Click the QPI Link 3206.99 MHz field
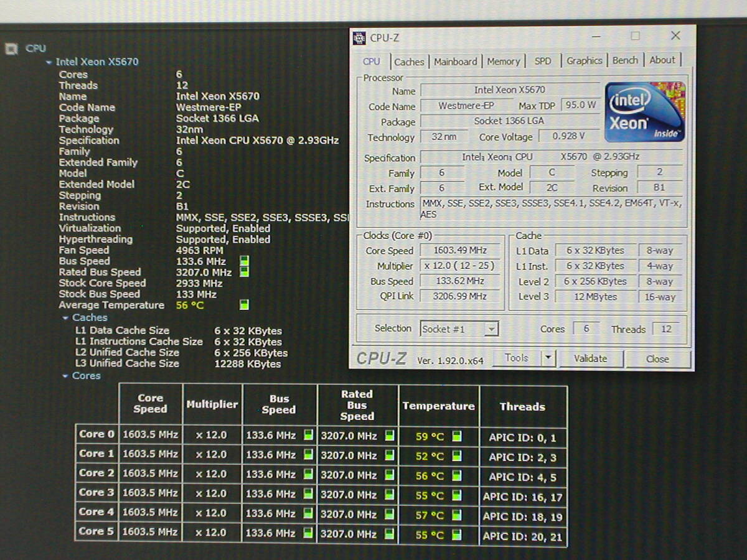Image resolution: width=747 pixels, height=560 pixels. pyautogui.click(x=460, y=296)
